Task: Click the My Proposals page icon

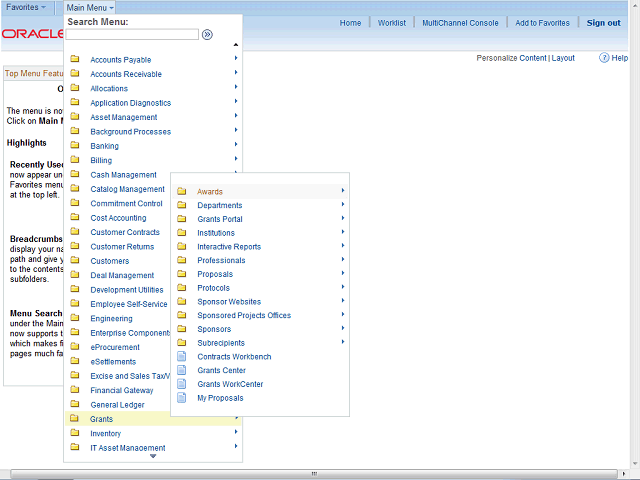Action: 181,398
